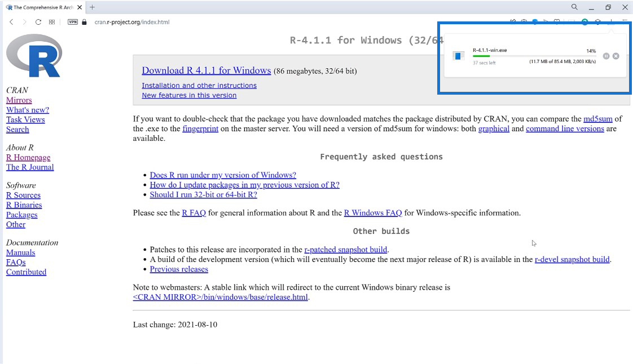Screen dimensions: 633x364
Task: Open New features in this version
Action: 189,95
